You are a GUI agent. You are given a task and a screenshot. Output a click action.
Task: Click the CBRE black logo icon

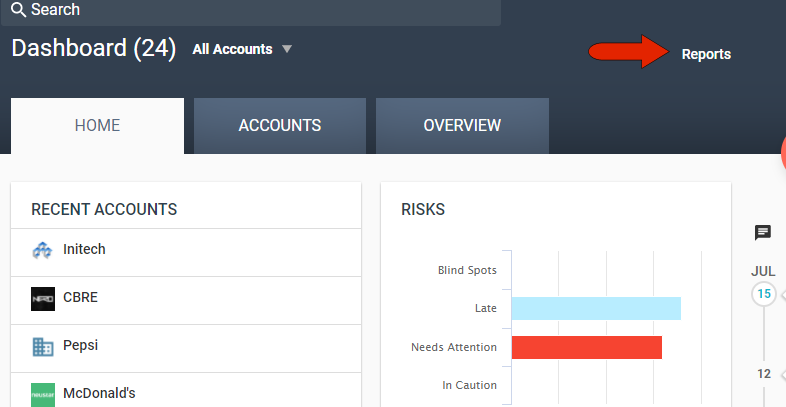point(42,299)
